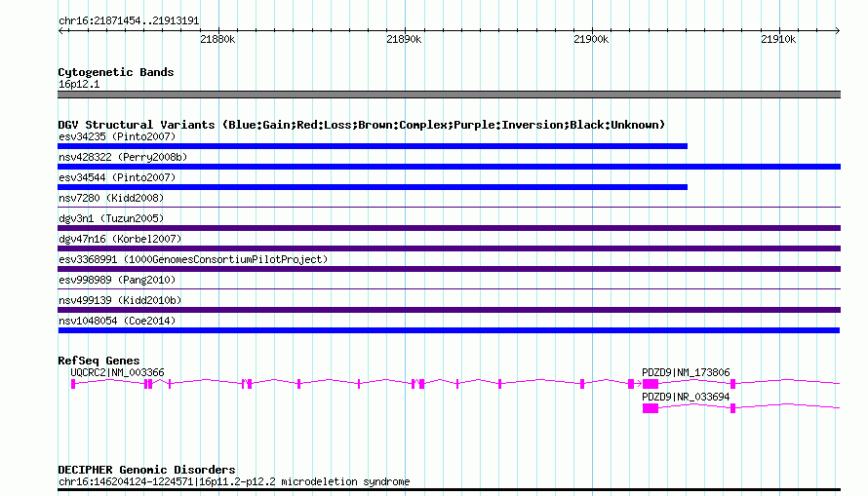Click the 21900k ruler tick label
This screenshot has width=868, height=496.
coord(591,39)
